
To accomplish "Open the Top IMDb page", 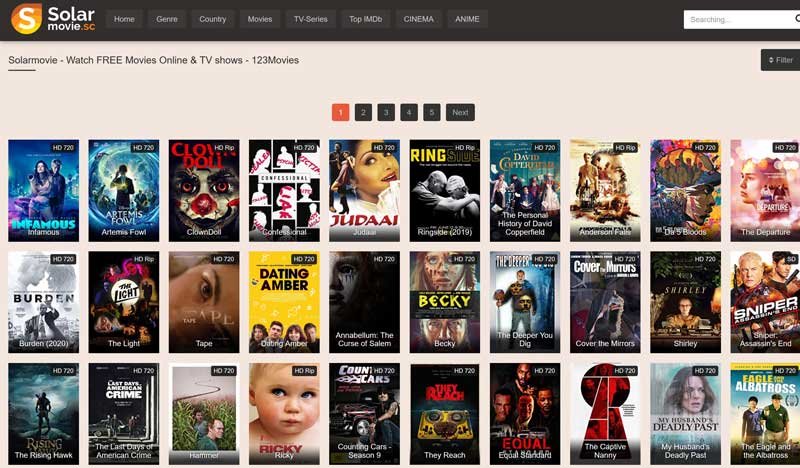I will coord(366,19).
